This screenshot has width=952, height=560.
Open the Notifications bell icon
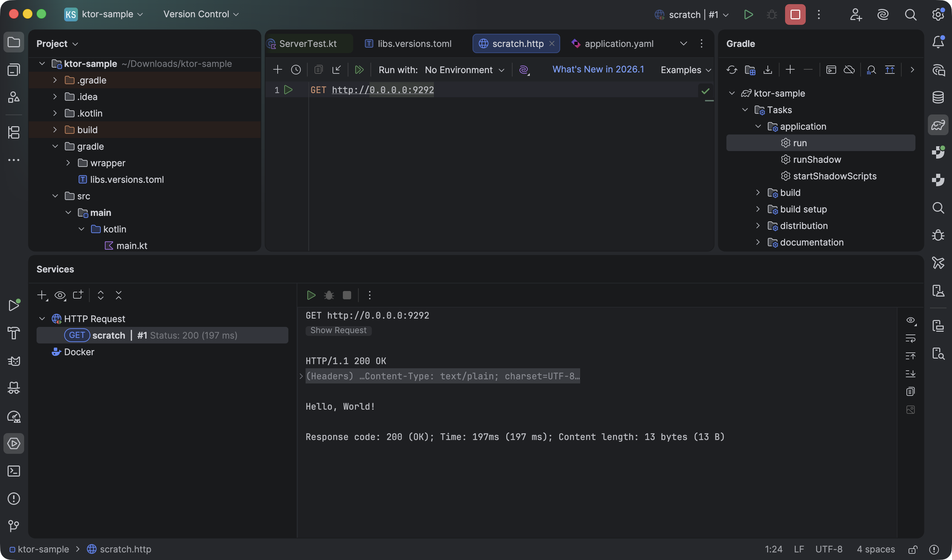938,42
